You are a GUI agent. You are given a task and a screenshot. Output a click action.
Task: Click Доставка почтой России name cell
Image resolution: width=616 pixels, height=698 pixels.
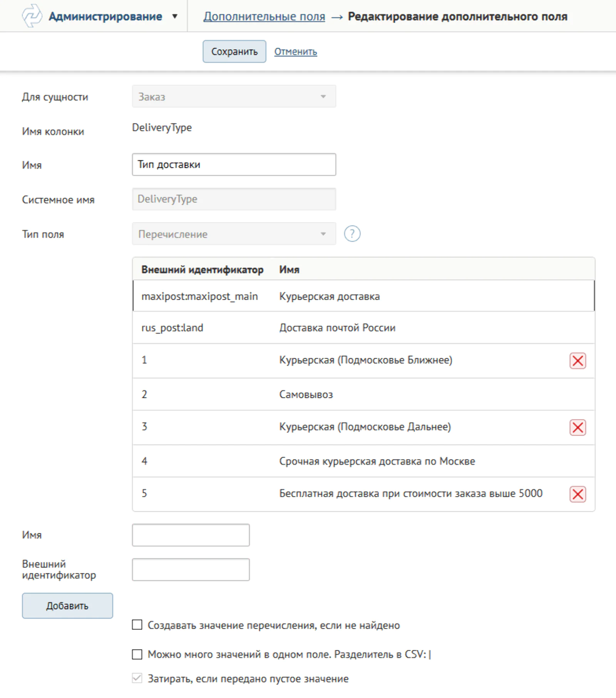(337, 328)
